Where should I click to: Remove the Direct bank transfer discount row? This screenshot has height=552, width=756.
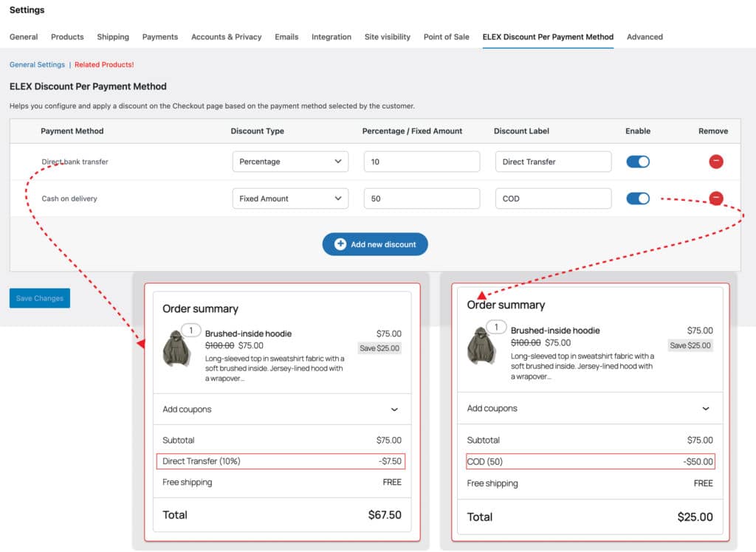click(716, 162)
